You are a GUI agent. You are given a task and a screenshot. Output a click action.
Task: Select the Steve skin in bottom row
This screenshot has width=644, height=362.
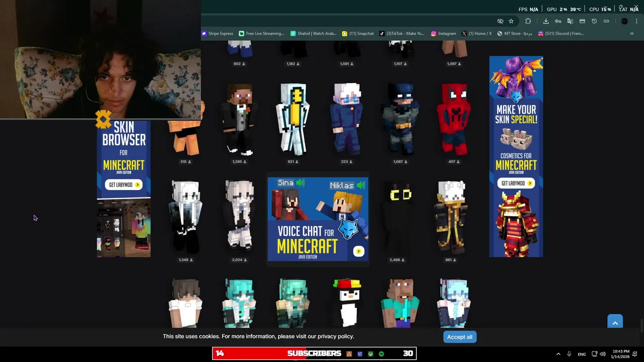coord(401,303)
